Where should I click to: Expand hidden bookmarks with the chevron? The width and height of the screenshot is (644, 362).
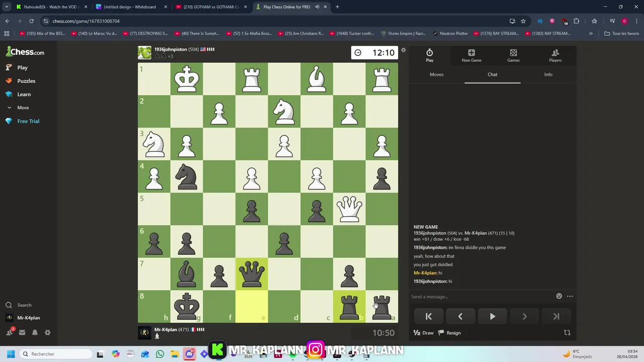click(x=591, y=34)
